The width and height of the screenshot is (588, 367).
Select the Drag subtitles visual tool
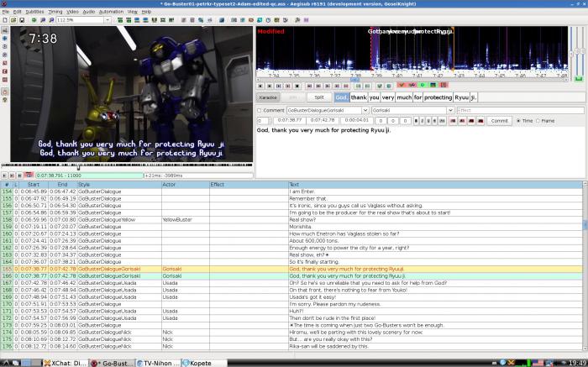click(5, 39)
